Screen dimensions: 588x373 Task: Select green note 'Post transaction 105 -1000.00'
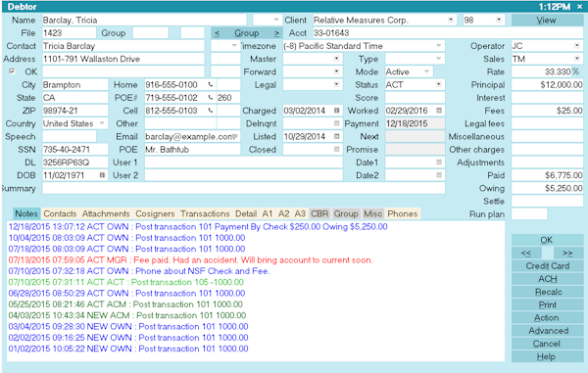point(125,282)
